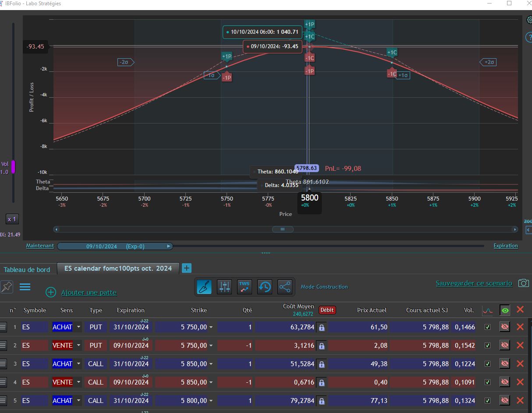This screenshot has width=532, height=413.
Task: Take a snapshot with the camera icon
Action: pos(523,283)
